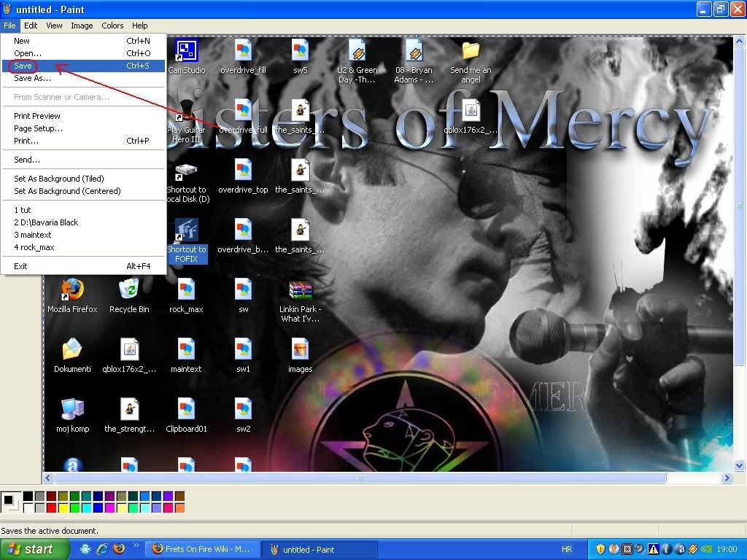The image size is (747, 560).
Task: Choose Open... from the File menu
Action: 83,53
